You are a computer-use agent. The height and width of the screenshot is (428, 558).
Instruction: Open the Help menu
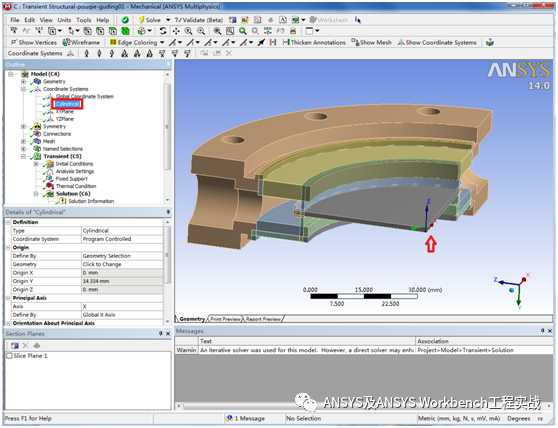coord(103,20)
